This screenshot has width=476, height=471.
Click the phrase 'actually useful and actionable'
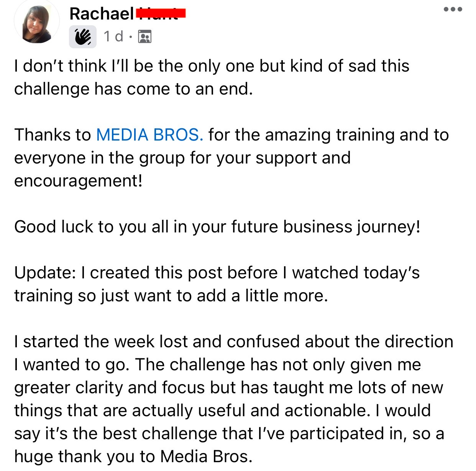point(251,410)
